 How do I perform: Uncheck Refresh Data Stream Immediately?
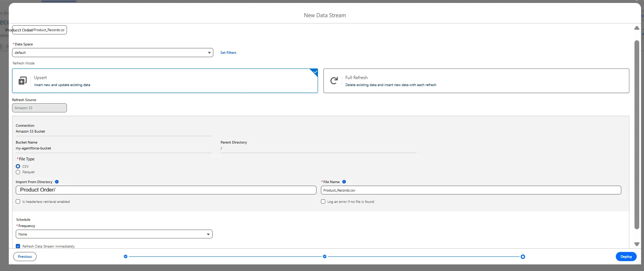[18, 246]
